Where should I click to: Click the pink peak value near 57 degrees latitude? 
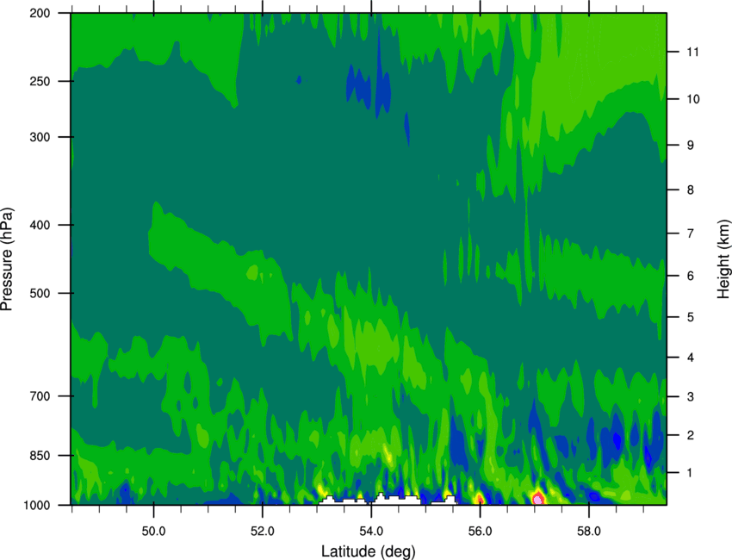coord(537,500)
